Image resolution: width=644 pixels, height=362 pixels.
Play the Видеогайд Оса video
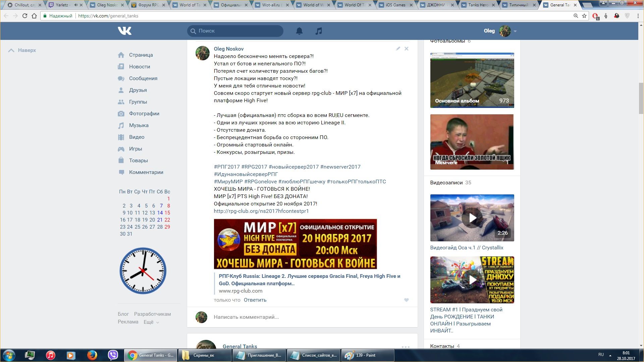pyautogui.click(x=472, y=218)
